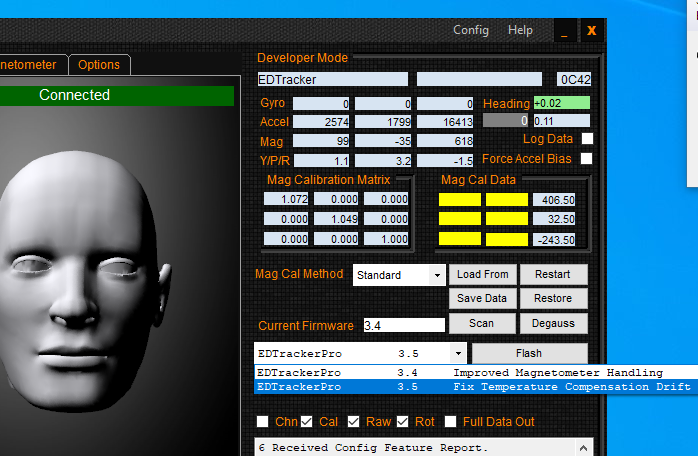Screen dimensions: 698x456
Task: Toggle the Force Accel Bias checkbox
Action: coord(587,159)
